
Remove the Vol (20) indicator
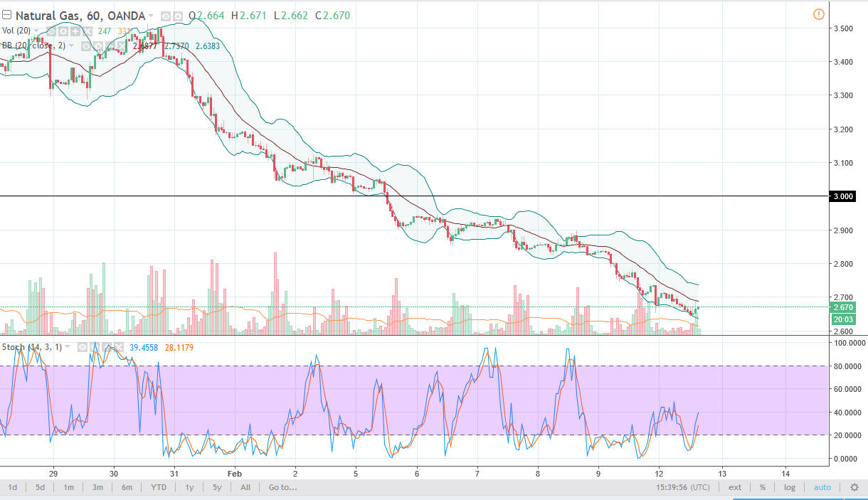88,31
